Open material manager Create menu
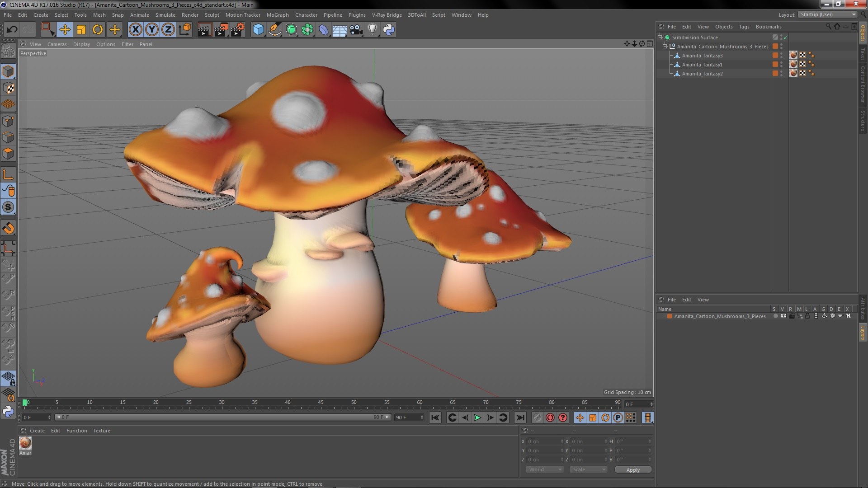The width and height of the screenshot is (868, 488). pos(37,431)
